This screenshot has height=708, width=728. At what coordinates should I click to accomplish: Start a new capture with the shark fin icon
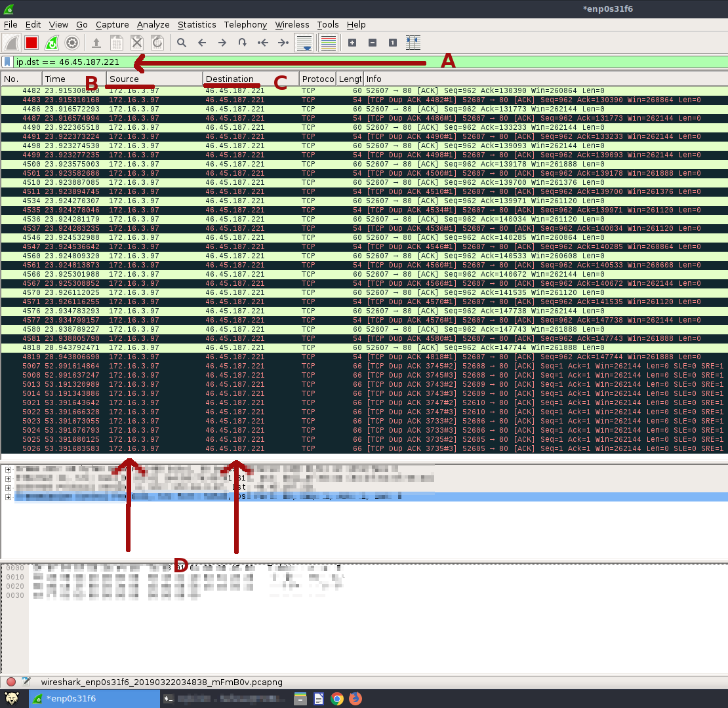click(x=11, y=43)
